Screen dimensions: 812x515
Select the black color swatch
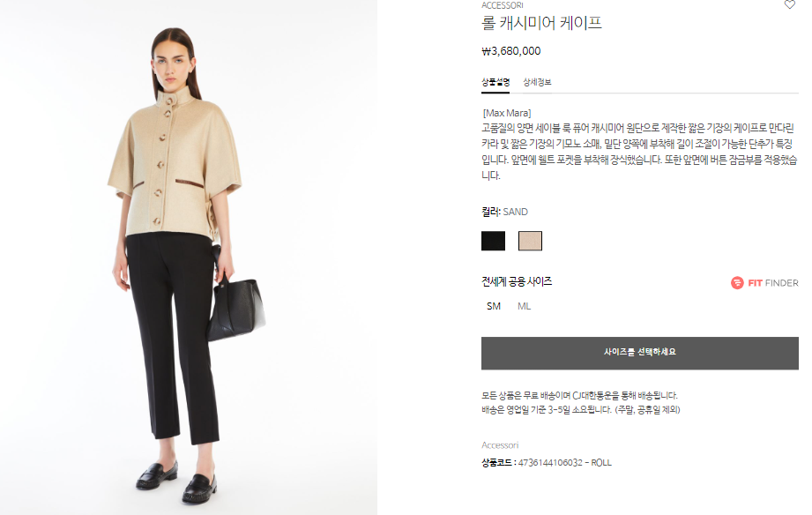coord(493,241)
